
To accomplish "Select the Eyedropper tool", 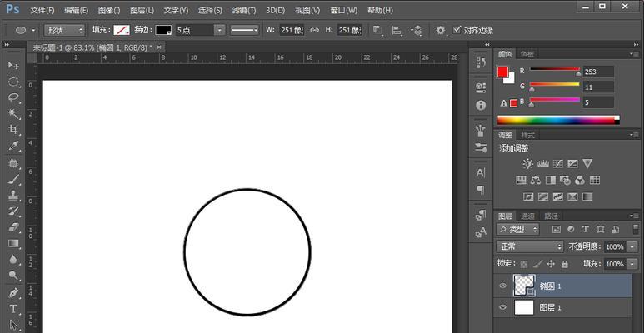I will (x=13, y=146).
